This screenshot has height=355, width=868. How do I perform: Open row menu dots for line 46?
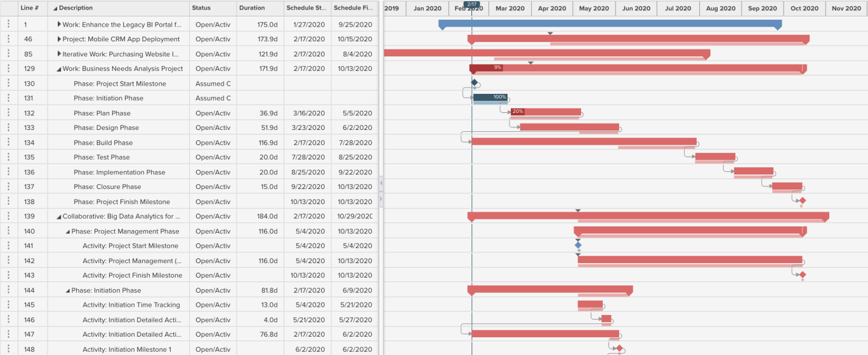(8, 39)
